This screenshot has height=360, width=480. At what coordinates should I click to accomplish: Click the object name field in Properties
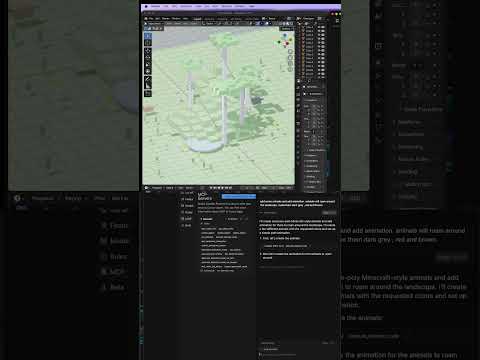[x=313, y=94]
